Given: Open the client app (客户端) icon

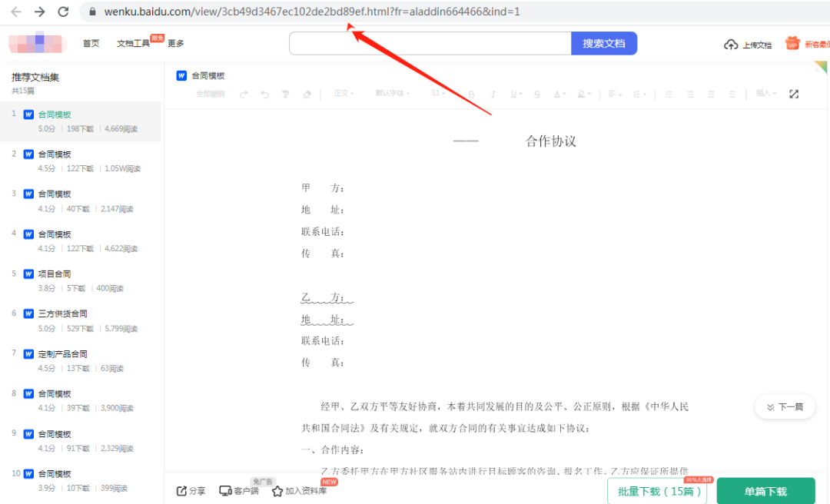Looking at the screenshot, I should pos(226,491).
